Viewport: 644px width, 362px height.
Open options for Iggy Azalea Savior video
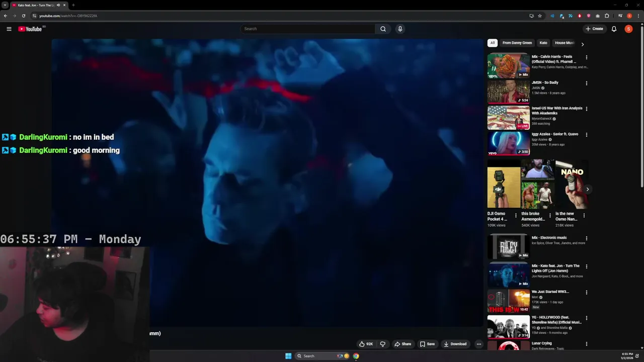[x=586, y=135]
